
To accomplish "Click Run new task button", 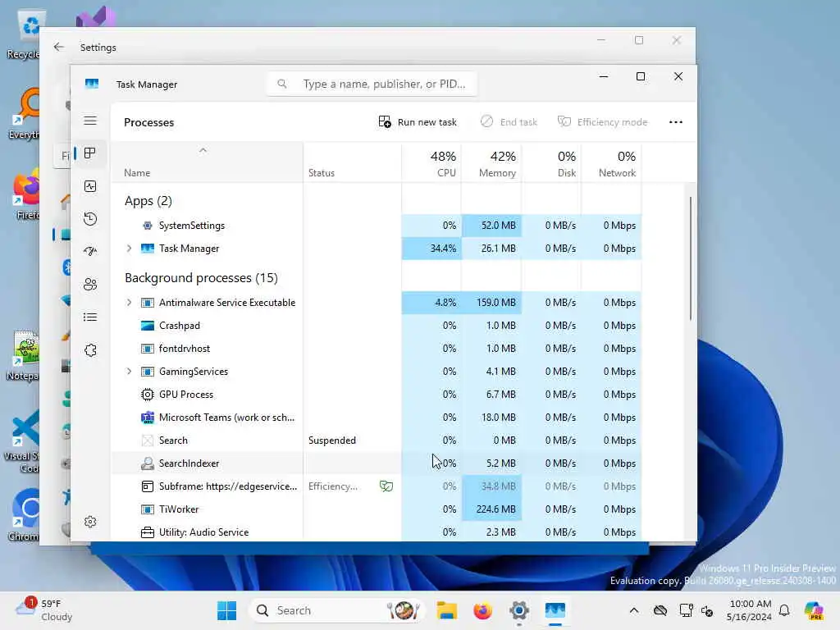I will pos(418,122).
